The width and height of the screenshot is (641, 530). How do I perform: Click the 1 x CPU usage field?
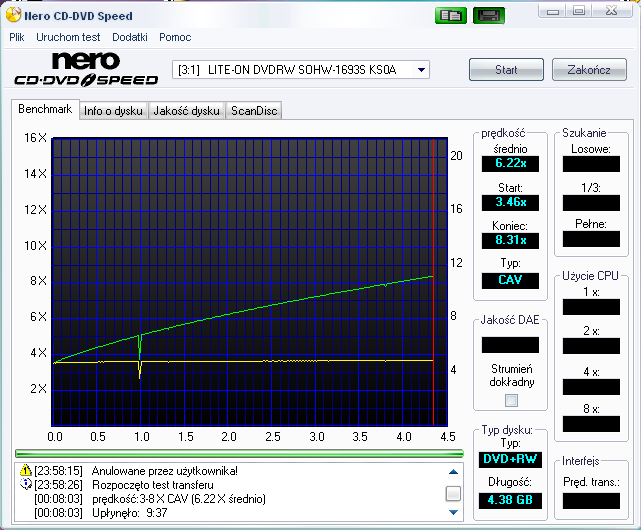tap(591, 307)
